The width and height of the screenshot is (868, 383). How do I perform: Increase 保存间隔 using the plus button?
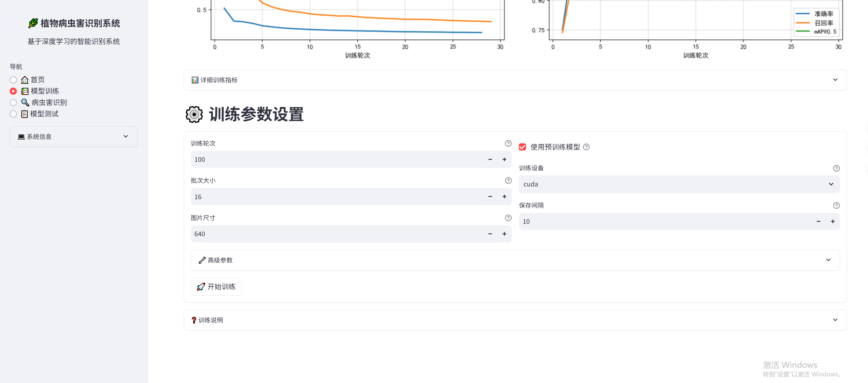833,221
